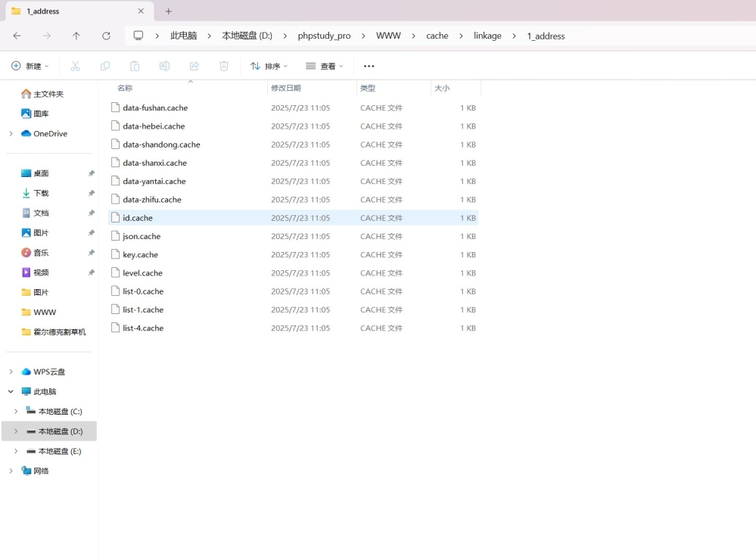Click the computer icon in address bar
This screenshot has height=560, width=756.
138,36
